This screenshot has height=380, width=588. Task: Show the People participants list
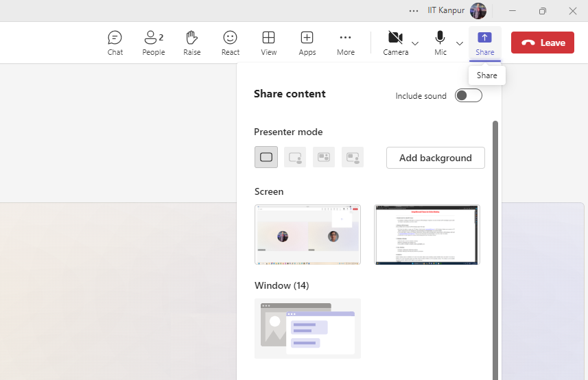[x=153, y=43]
